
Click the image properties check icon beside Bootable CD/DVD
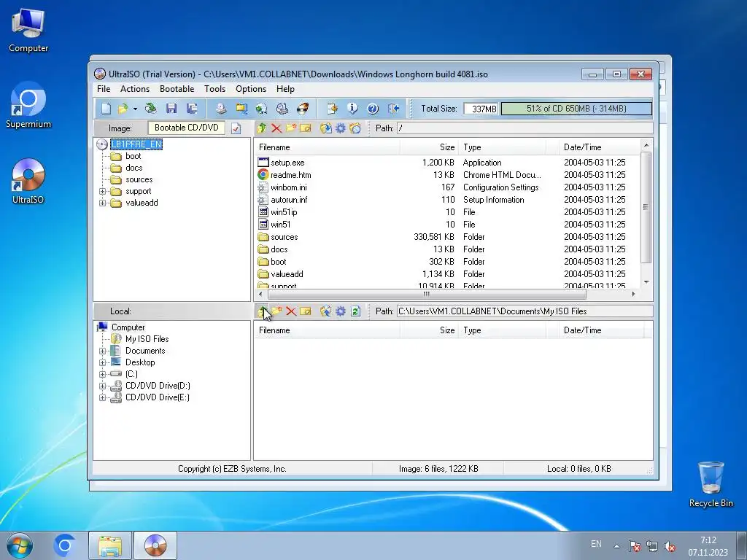(236, 128)
